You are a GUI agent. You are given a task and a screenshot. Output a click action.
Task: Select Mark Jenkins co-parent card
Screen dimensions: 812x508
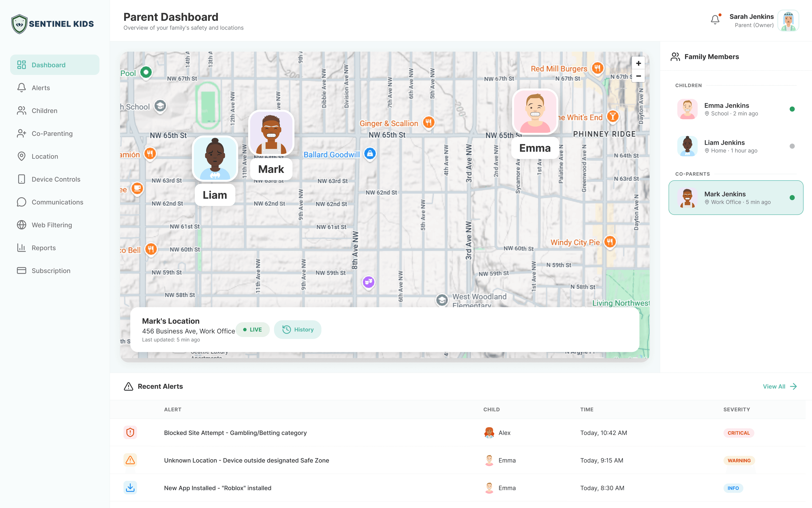click(x=736, y=197)
